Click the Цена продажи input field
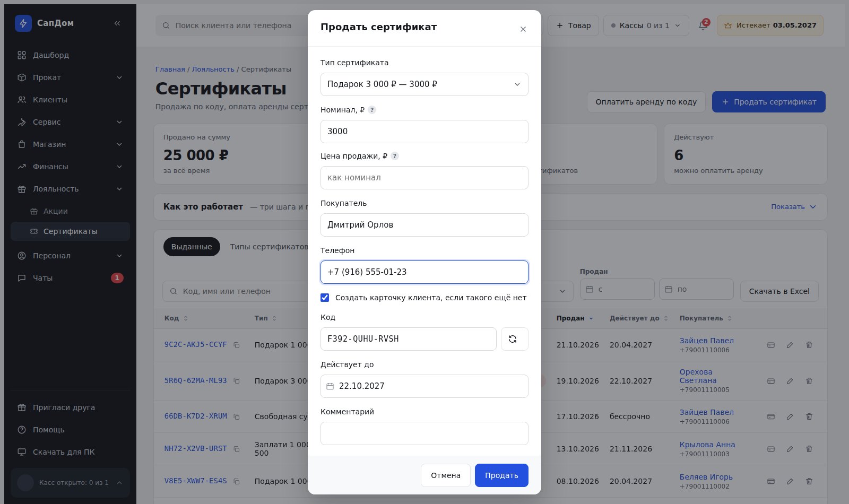849x504 pixels. [424, 178]
